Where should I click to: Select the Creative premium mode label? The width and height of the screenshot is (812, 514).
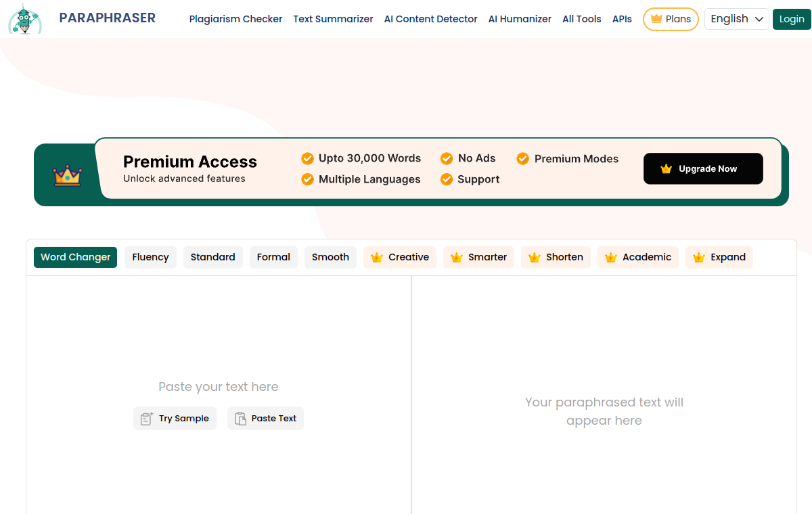pyautogui.click(x=409, y=257)
